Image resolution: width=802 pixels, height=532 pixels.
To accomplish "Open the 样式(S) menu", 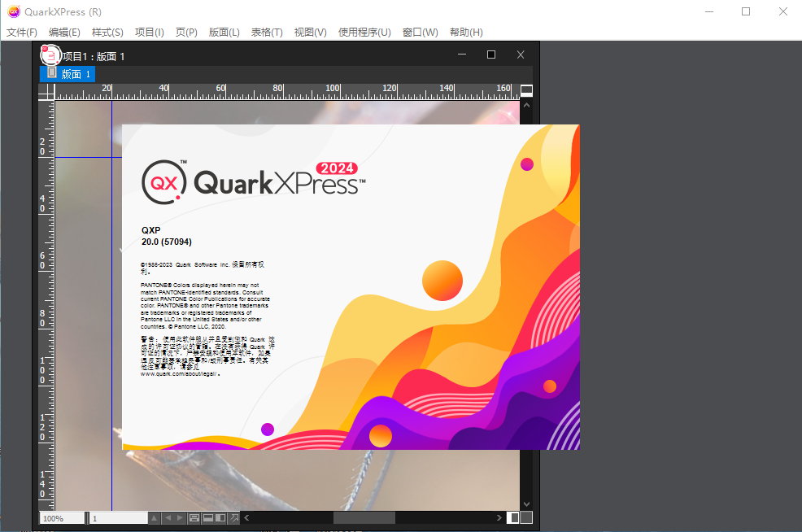I will (x=107, y=33).
